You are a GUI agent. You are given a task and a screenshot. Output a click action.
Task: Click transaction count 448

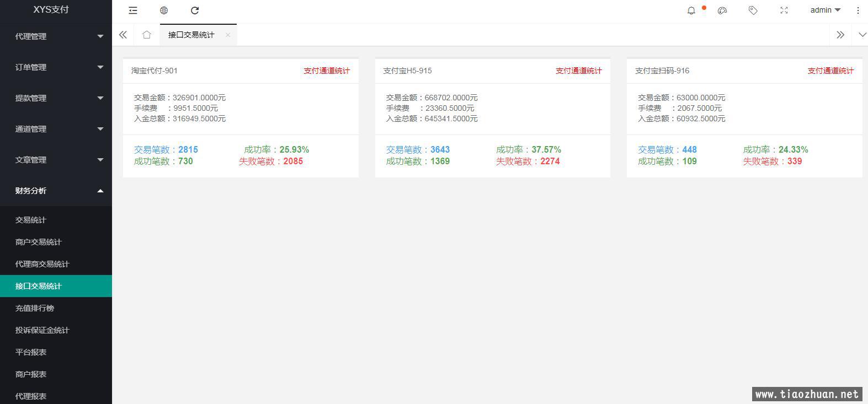coord(690,149)
